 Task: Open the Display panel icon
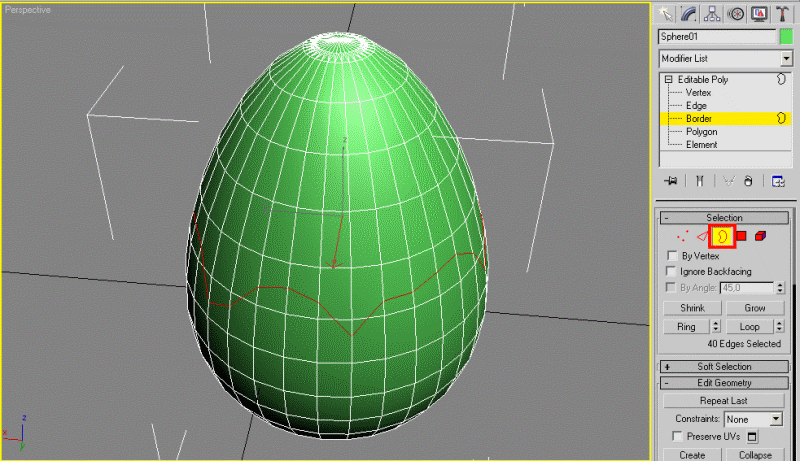[759, 14]
